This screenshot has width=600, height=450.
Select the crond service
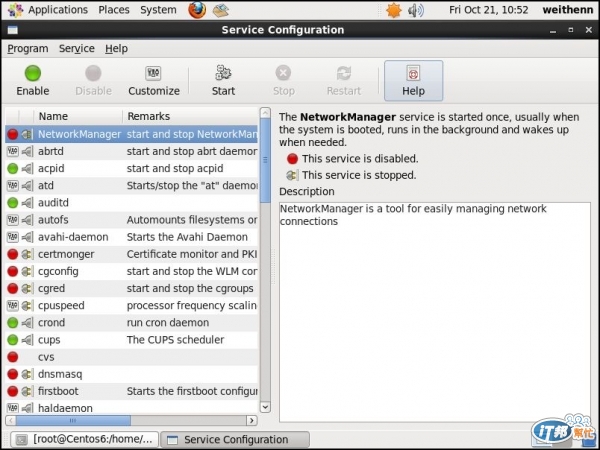tap(132, 323)
